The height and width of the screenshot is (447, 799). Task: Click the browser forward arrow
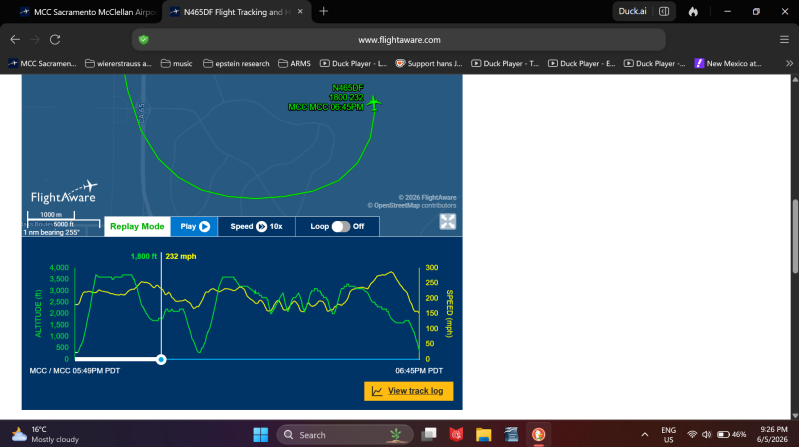[35, 40]
